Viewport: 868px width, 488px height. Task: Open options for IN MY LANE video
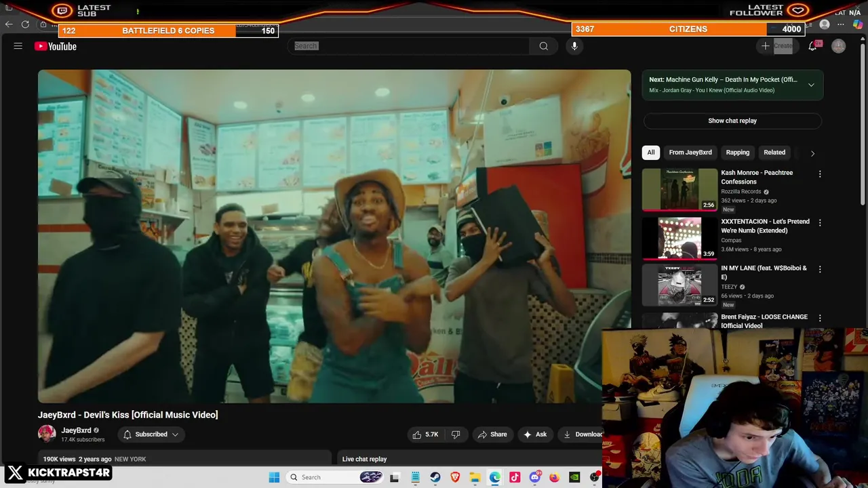click(820, 269)
